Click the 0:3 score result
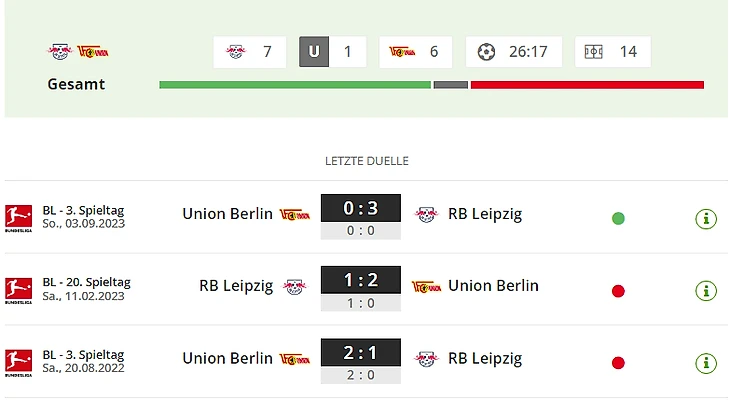Screen dimensions: 730x400 point(360,209)
